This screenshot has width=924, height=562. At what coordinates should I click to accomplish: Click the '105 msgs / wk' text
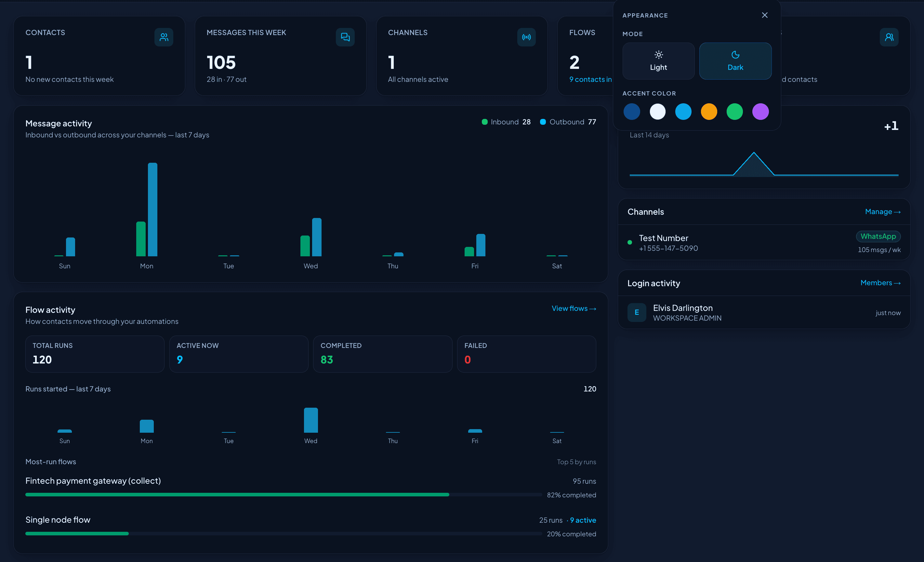[x=879, y=250]
